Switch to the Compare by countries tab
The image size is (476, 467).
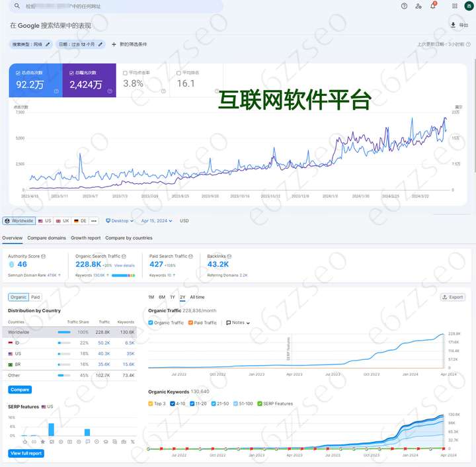click(x=129, y=237)
